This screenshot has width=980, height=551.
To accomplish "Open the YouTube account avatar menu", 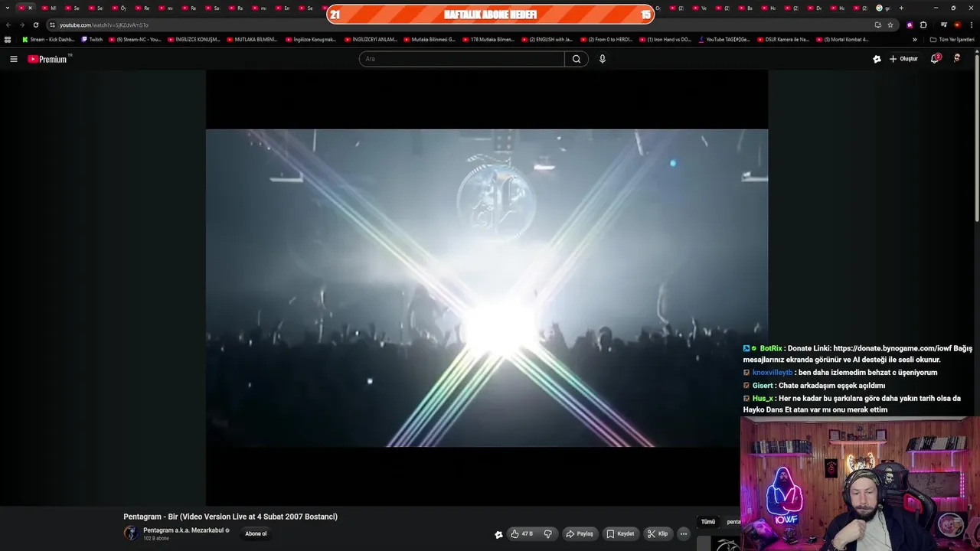I will tap(957, 59).
